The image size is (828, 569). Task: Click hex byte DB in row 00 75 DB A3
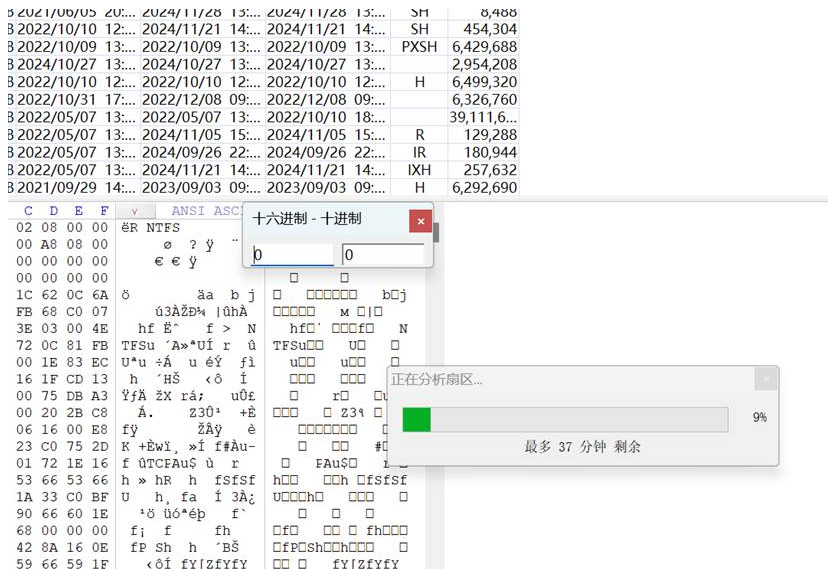pos(74,396)
